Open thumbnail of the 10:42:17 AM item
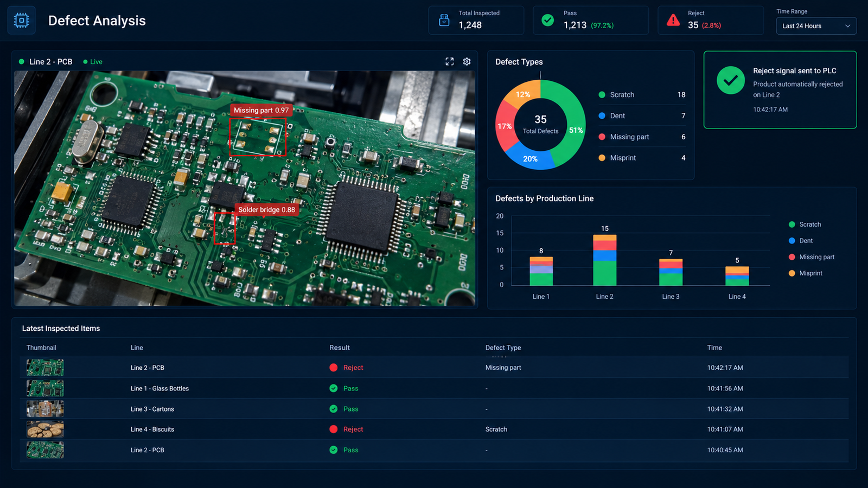868x488 pixels. pyautogui.click(x=45, y=368)
